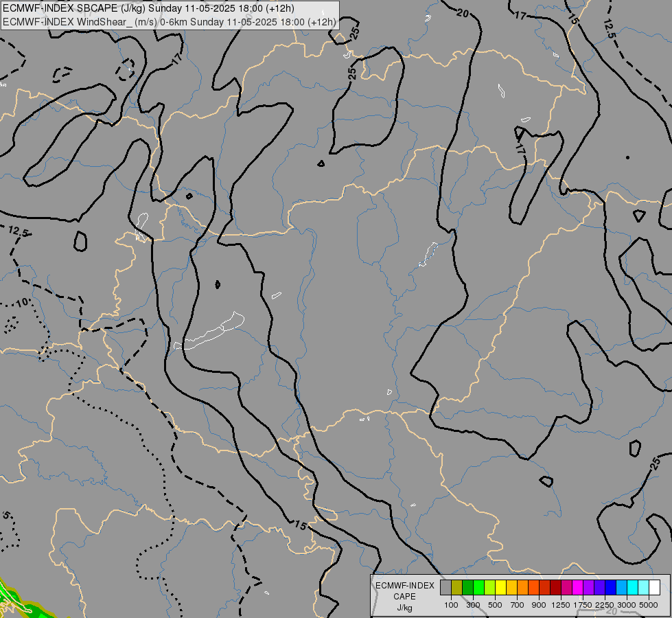Click the '25' contour label near right edge
This screenshot has height=618, width=672.
656,463
